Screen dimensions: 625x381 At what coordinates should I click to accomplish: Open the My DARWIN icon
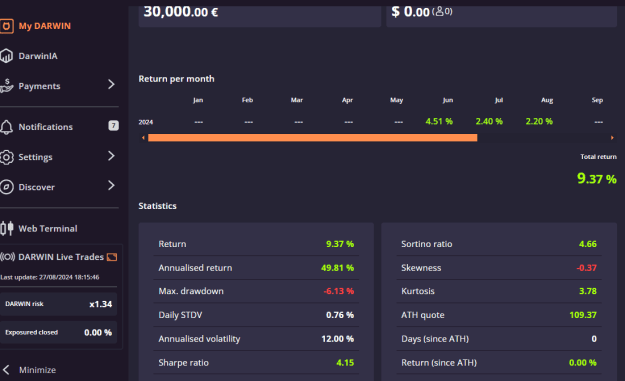(x=6, y=26)
